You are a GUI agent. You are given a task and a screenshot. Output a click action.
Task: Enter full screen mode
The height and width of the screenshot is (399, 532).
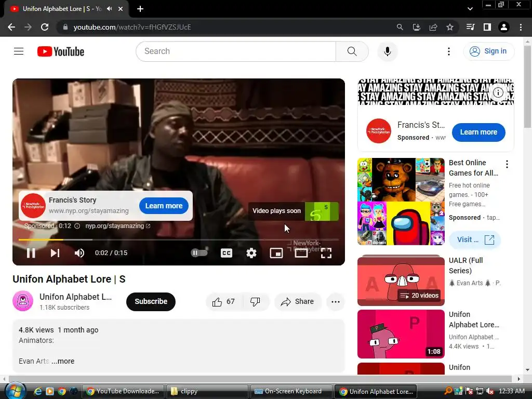[x=326, y=253]
